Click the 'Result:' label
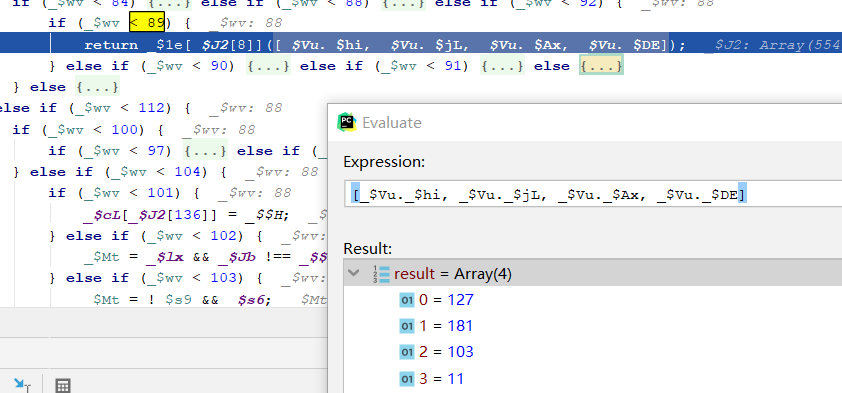The height and width of the screenshot is (393, 842). pos(366,249)
